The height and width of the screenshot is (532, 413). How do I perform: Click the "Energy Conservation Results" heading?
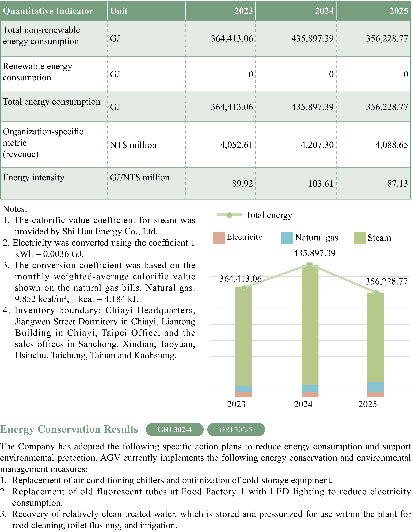point(69,429)
